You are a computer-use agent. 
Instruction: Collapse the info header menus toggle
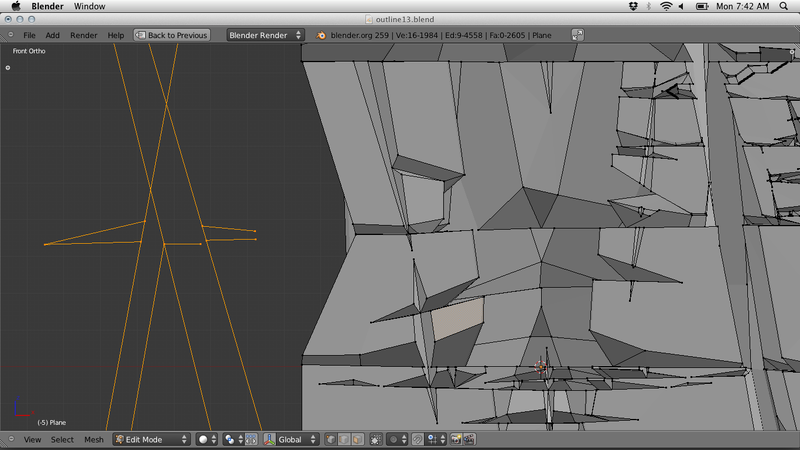[x=11, y=35]
